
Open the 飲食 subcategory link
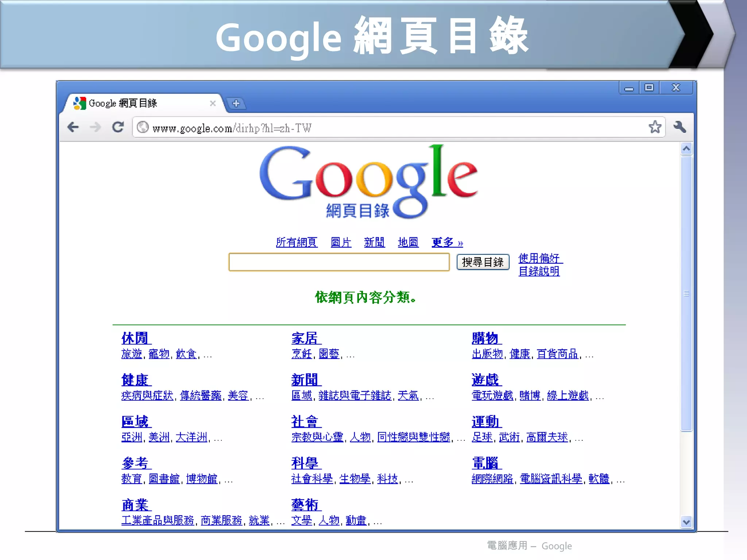click(186, 354)
